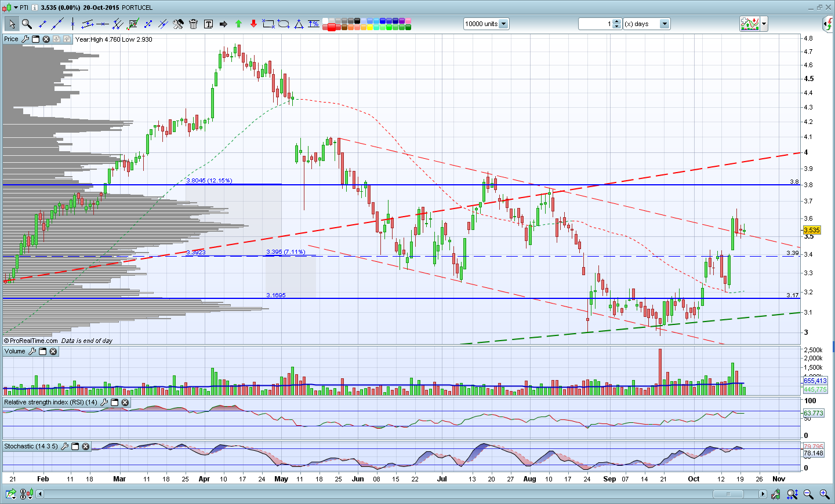Select the black right arrow drawing tool
Viewport: 835px width, 504px height.
point(223,24)
